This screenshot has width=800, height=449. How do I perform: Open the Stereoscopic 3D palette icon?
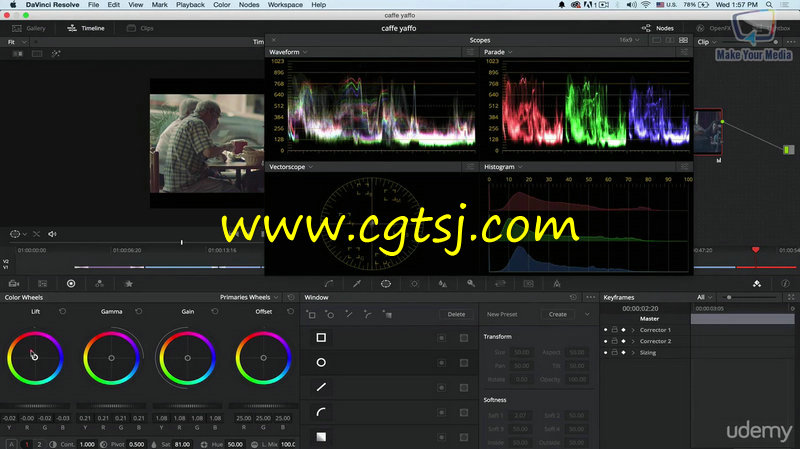529,284
